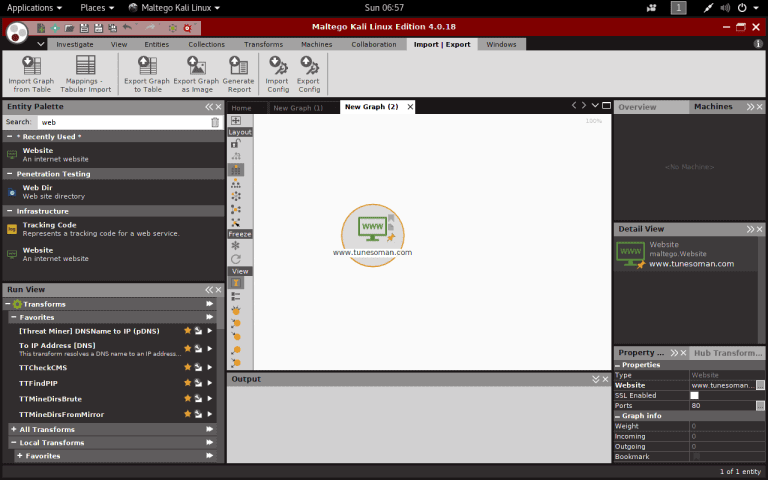Click Export Graph to Table
This screenshot has width=768, height=480.
pyautogui.click(x=147, y=74)
